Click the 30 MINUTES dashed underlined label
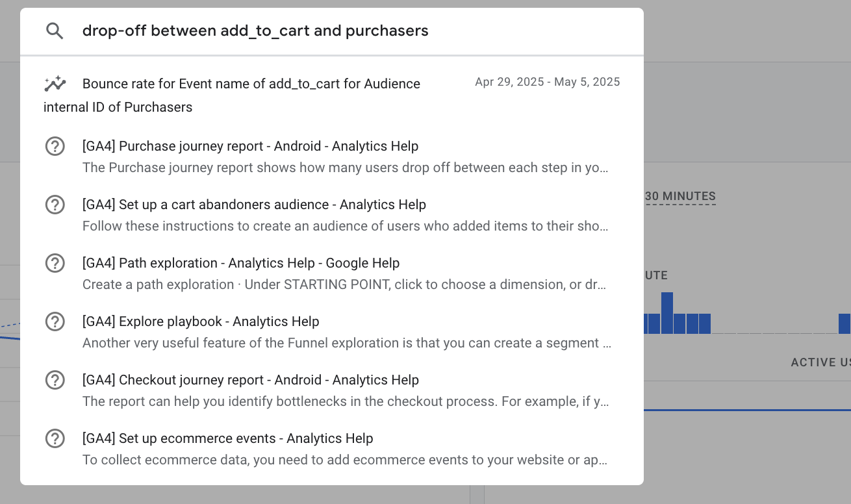This screenshot has width=851, height=504. 680,196
